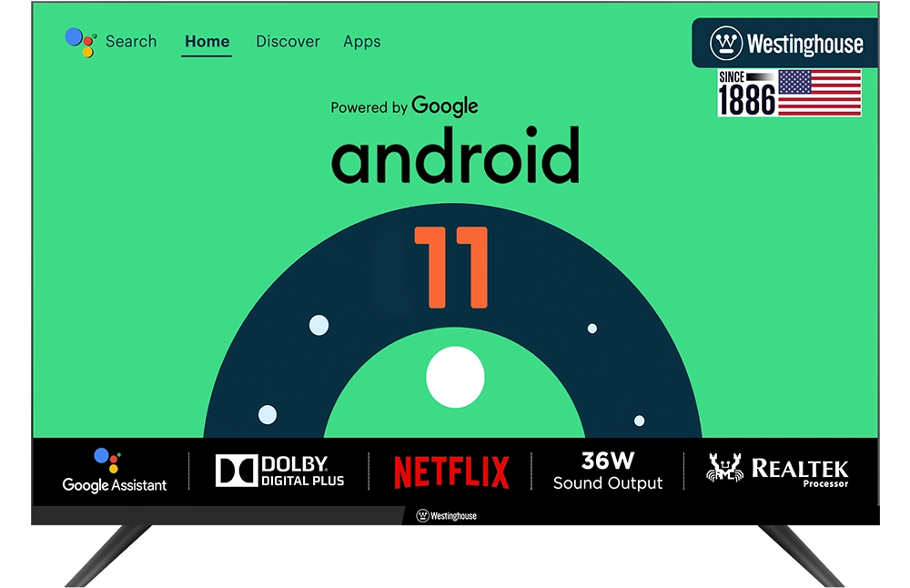Click the 36W Sound Output label
Image resolution: width=910 pixels, height=588 pixels.
(x=608, y=471)
